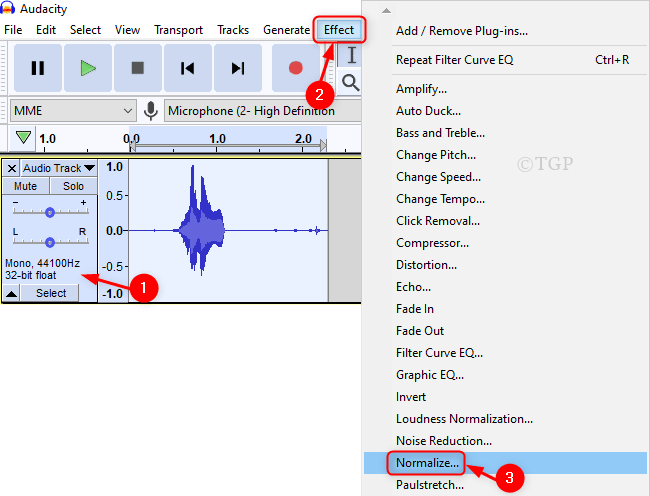Choose Bass and Treble... effect
650x496 pixels.
pos(505,133)
